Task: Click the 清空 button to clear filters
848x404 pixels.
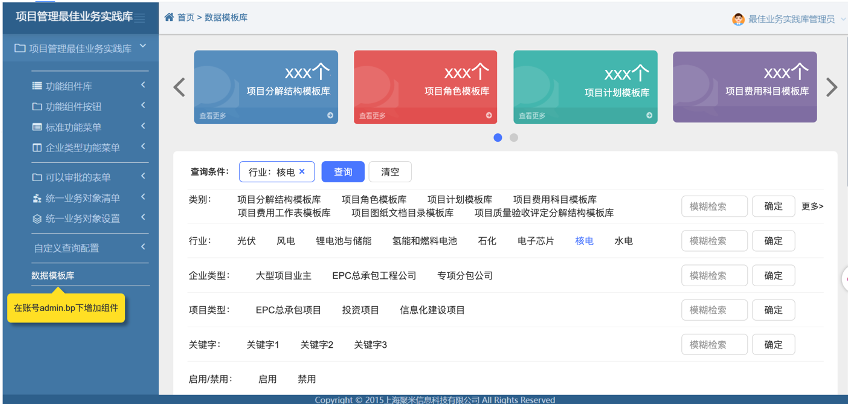Action: (390, 171)
